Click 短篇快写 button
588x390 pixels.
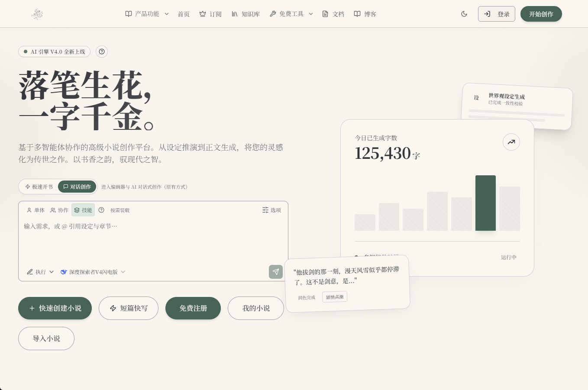[x=129, y=308]
